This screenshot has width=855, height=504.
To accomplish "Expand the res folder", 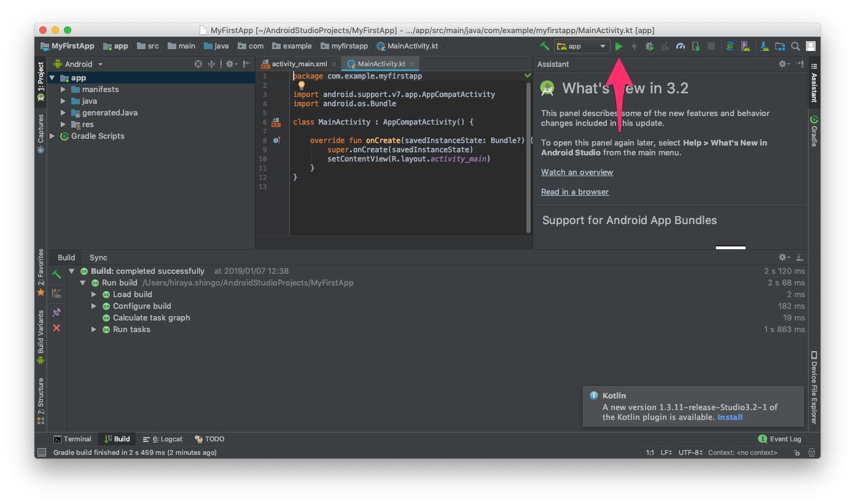I will coord(63,125).
